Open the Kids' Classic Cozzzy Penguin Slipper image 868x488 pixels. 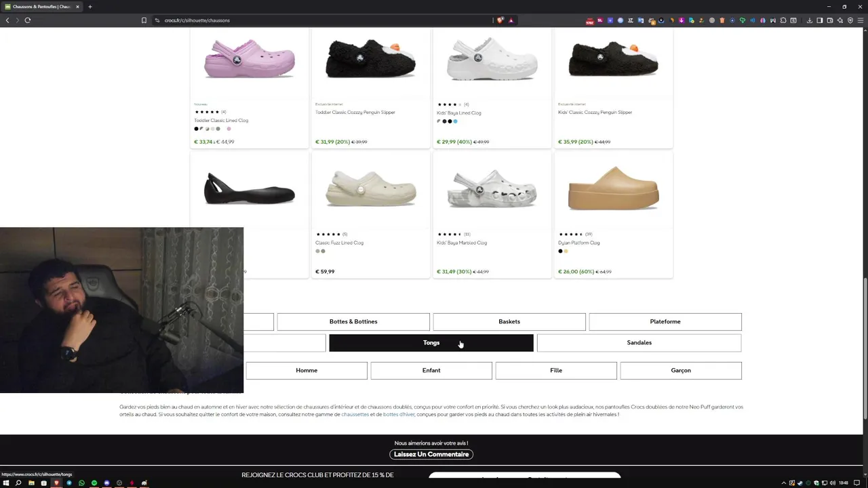pos(614,59)
